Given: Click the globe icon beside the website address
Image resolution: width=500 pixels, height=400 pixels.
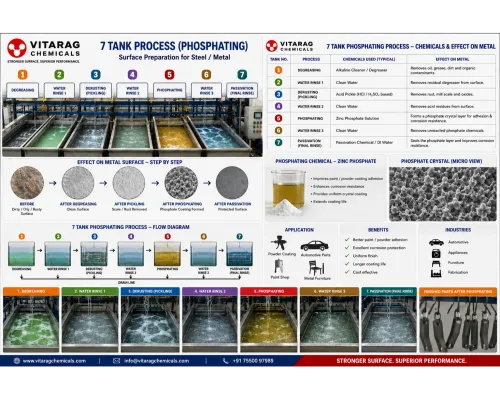Looking at the screenshot, I should (x=17, y=361).
